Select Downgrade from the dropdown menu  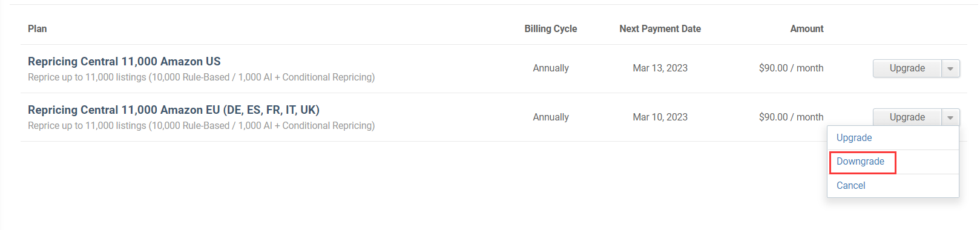(860, 162)
